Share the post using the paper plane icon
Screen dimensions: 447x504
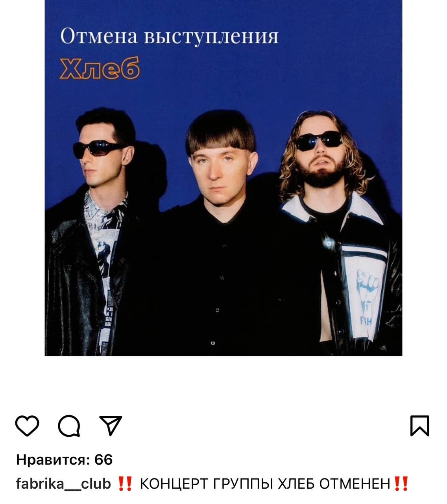[x=111, y=425]
